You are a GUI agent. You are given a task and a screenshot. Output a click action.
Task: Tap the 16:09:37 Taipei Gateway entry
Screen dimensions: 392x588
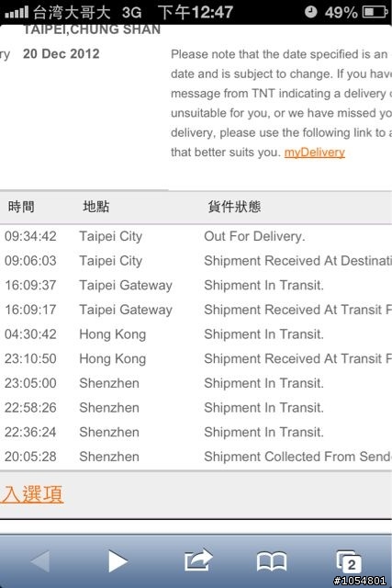[196, 285]
